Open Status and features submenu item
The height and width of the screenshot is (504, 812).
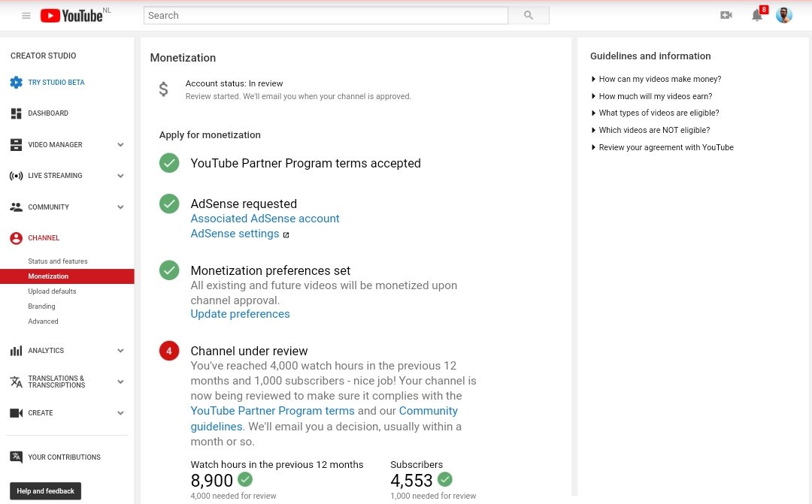tap(57, 261)
